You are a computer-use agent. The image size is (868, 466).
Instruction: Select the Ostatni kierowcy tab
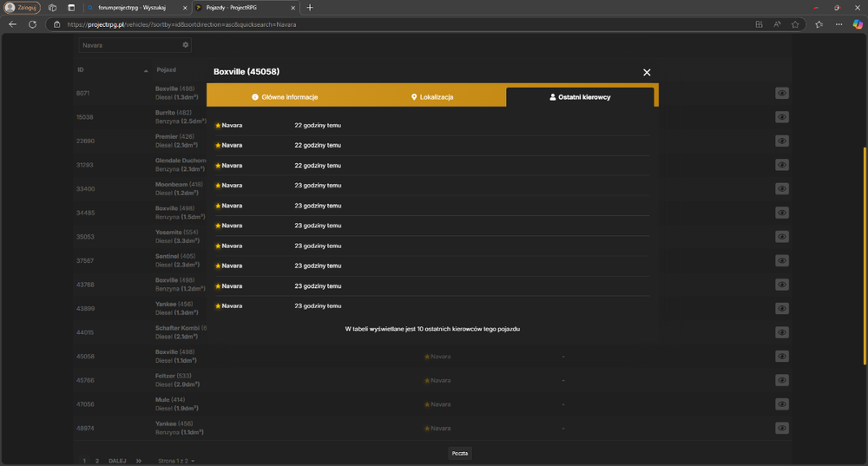(x=580, y=97)
